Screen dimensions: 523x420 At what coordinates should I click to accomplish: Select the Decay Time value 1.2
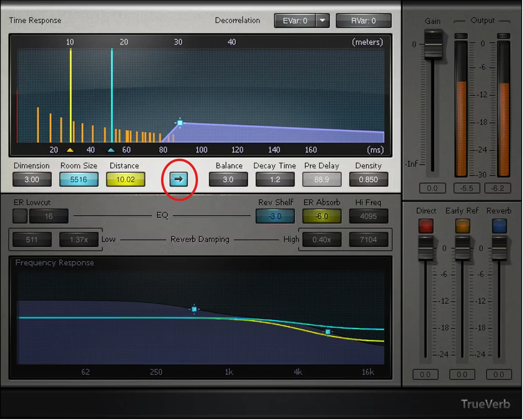tap(275, 180)
